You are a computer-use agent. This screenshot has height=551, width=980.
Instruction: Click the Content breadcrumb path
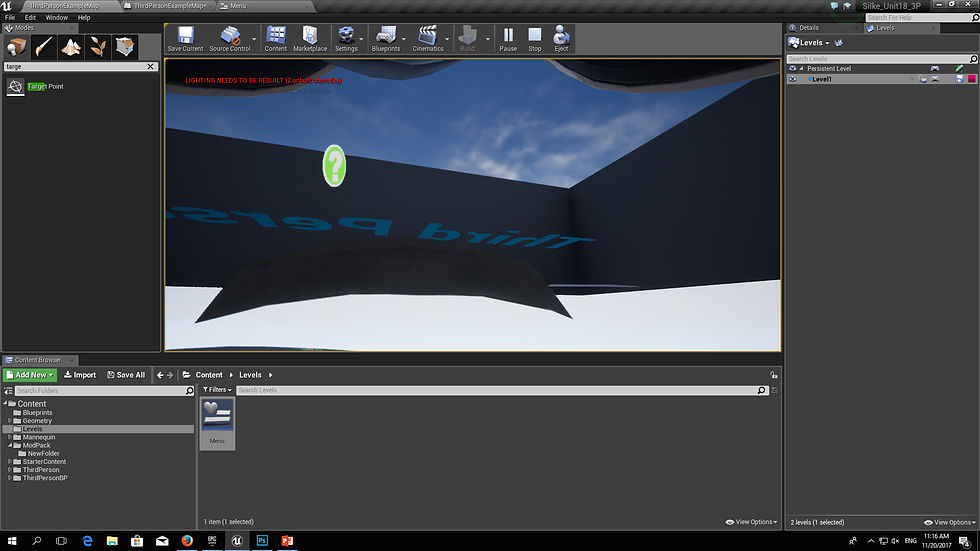209,375
